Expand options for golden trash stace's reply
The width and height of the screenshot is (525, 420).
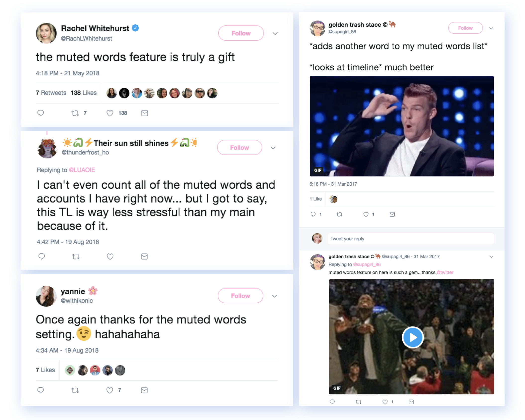491,257
